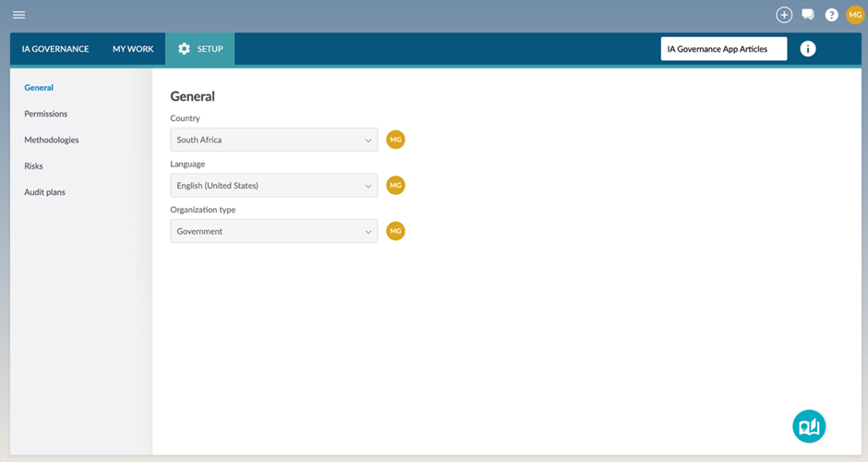Open the help question mark icon
The image size is (868, 462).
tap(831, 15)
